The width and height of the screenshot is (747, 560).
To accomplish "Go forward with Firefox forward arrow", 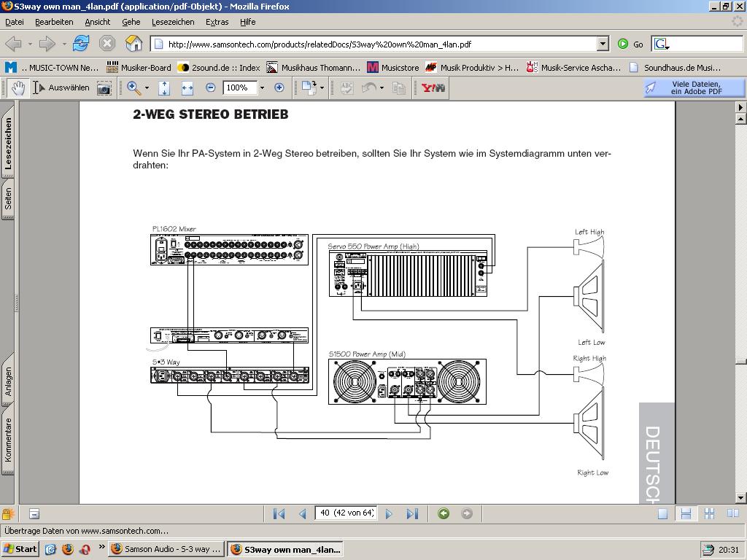I will click(x=47, y=44).
